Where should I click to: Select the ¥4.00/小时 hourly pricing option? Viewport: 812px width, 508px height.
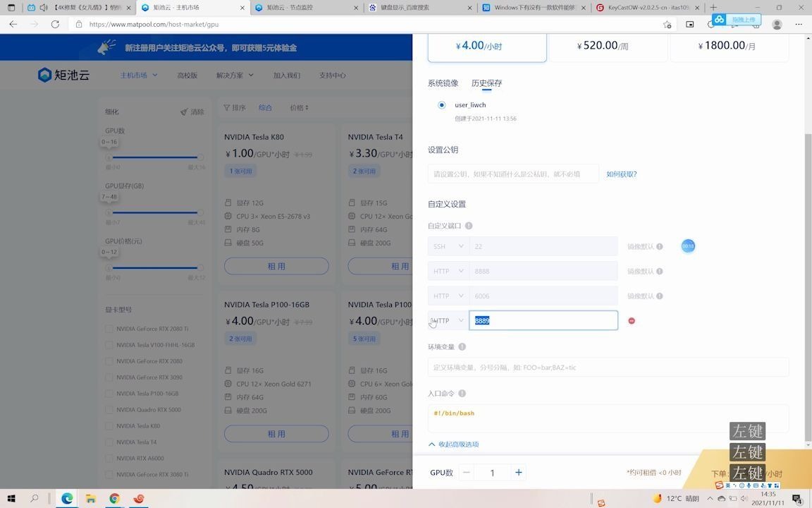(x=487, y=47)
